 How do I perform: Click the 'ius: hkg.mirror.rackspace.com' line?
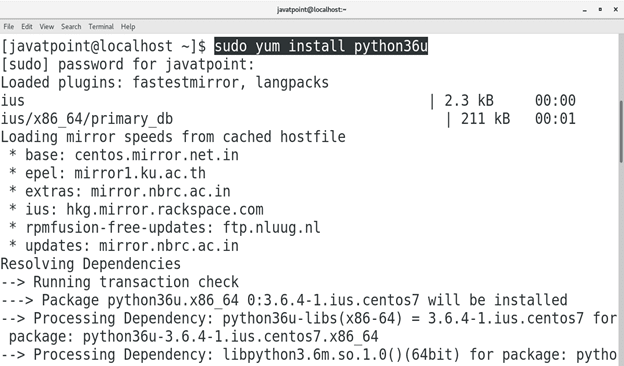136,210
